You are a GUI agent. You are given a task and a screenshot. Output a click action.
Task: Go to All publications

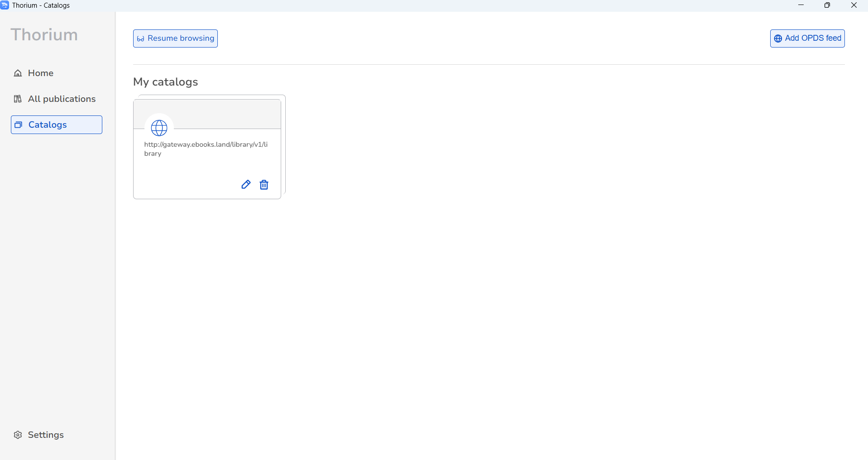click(x=55, y=99)
